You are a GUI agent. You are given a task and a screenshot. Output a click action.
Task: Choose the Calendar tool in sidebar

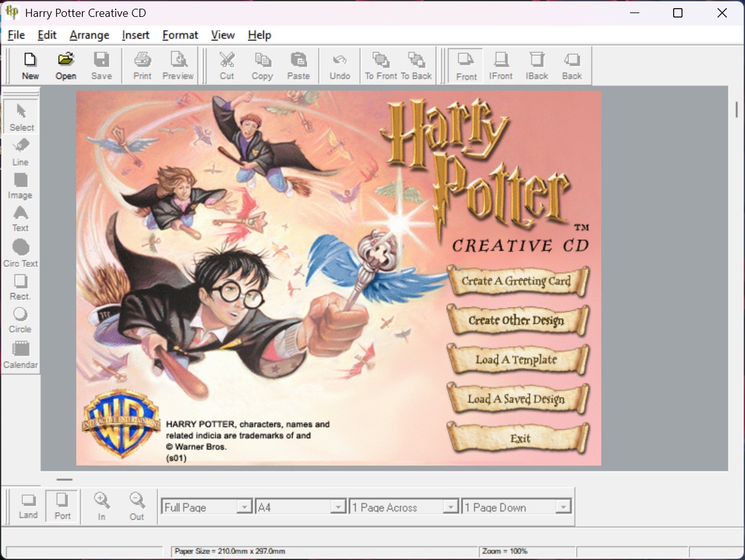coord(21,355)
